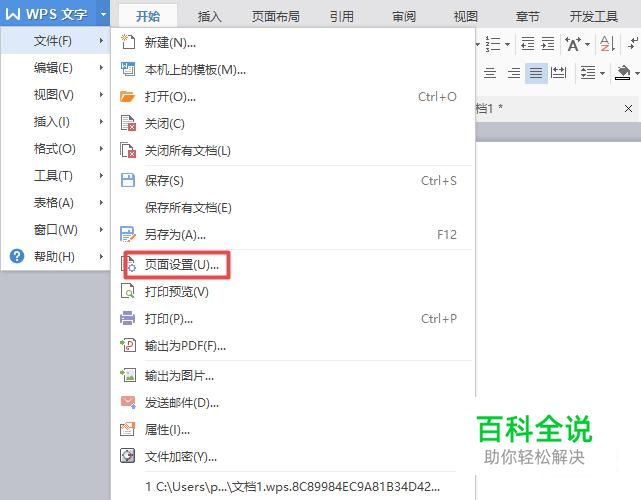641x500 pixels.
Task: Open the WPS 文字 dropdown arrow
Action: coord(103,14)
